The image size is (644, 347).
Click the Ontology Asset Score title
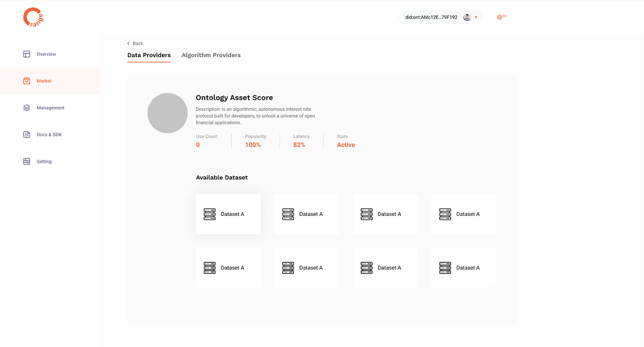pyautogui.click(x=235, y=98)
